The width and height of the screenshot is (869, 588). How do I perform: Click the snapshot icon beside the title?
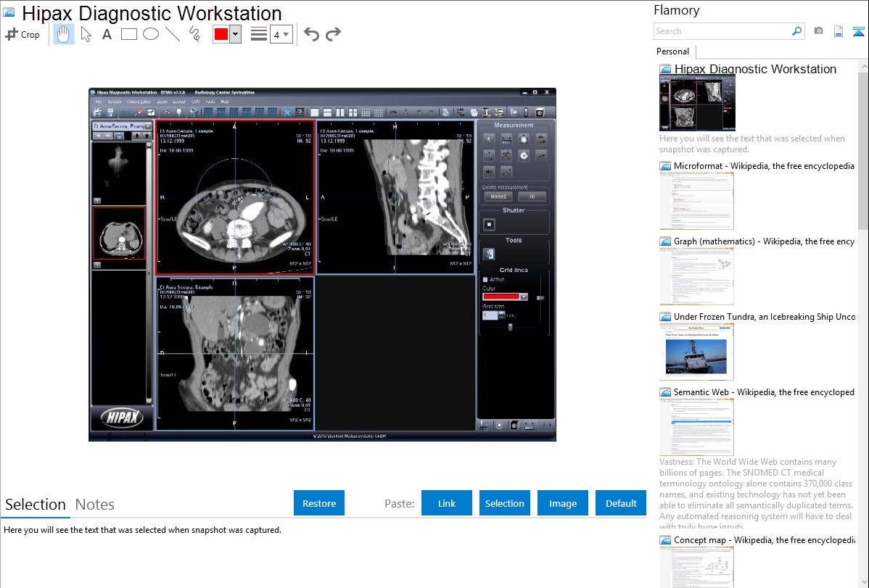9,12
